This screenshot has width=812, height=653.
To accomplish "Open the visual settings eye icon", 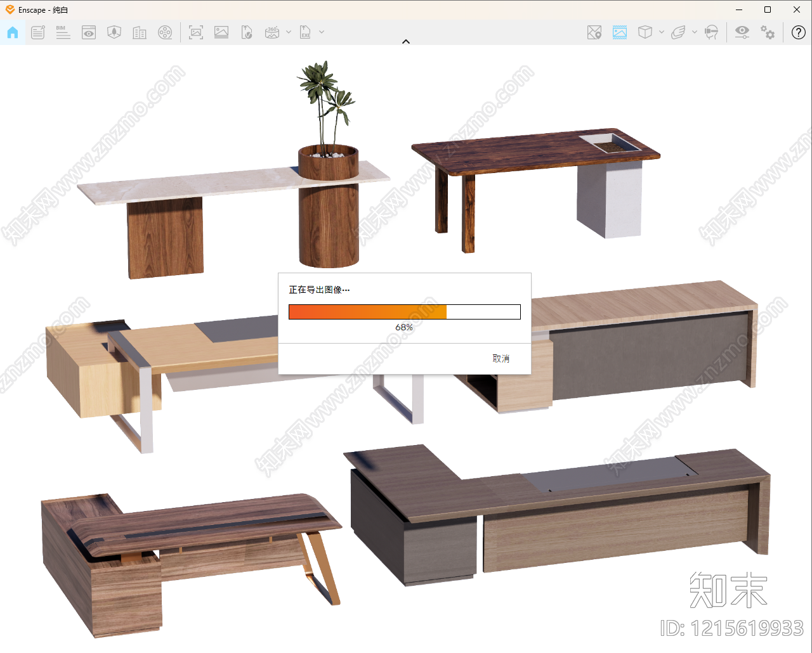I will (x=742, y=32).
